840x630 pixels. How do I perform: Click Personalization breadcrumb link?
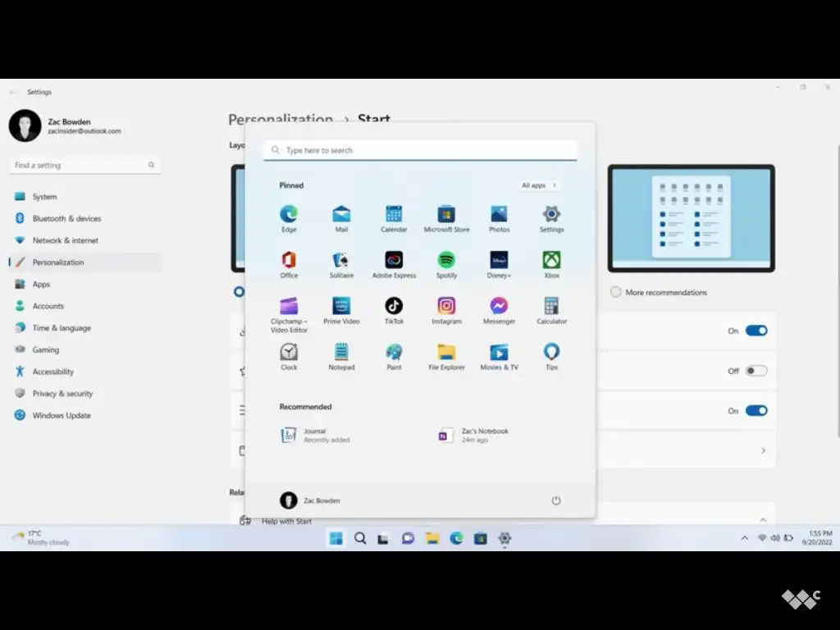coord(281,119)
